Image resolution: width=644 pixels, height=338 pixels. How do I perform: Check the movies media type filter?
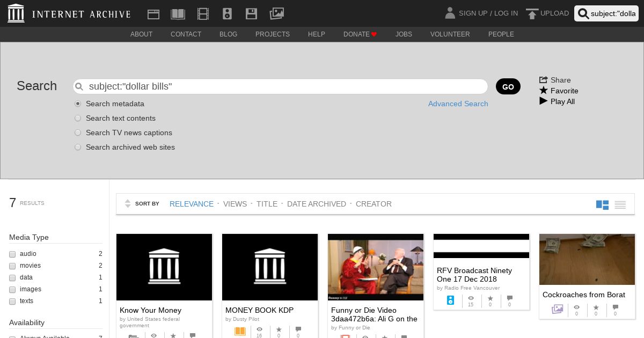[x=12, y=266]
